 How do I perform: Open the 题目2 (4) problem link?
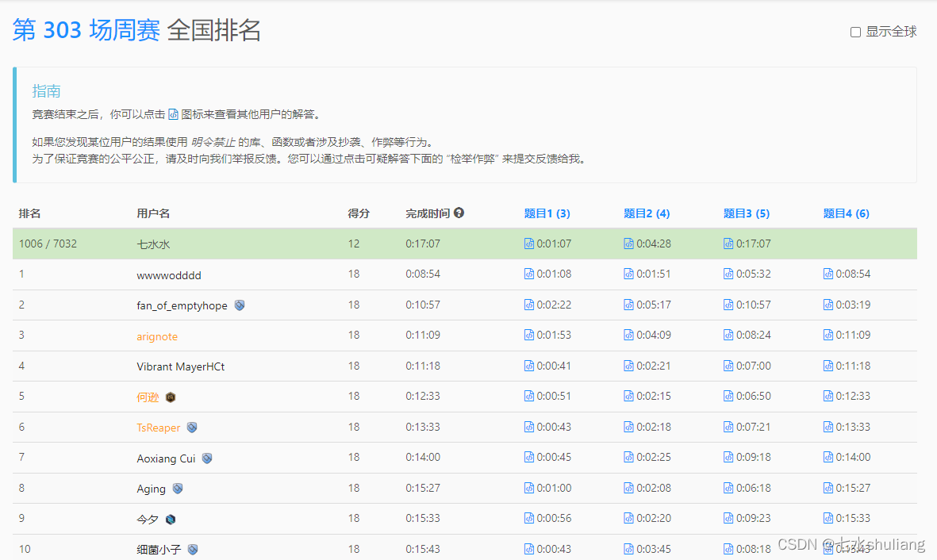click(647, 213)
